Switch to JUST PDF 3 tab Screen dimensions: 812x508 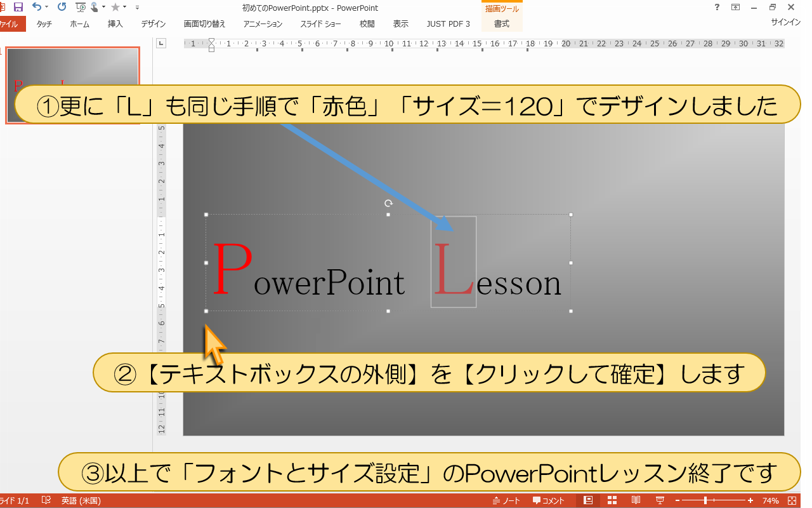pos(449,24)
